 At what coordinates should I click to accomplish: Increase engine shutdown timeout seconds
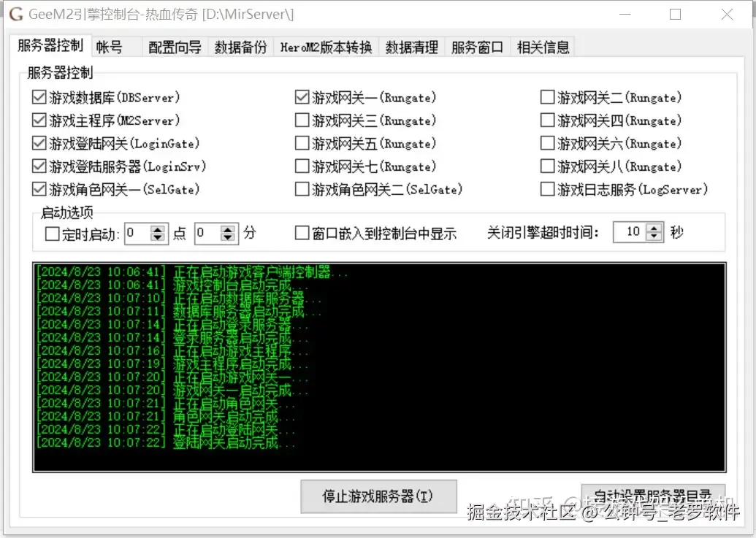coord(654,228)
